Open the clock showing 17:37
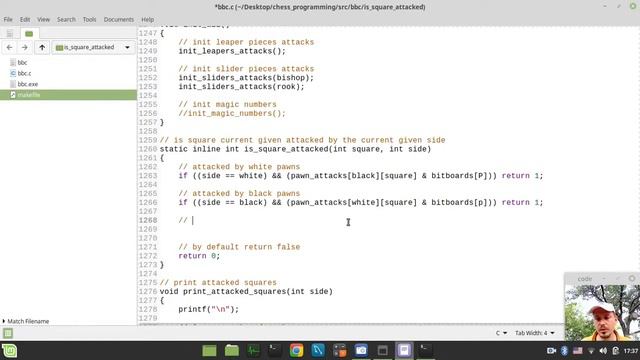Viewport: 640px width, 360px height. (631, 351)
